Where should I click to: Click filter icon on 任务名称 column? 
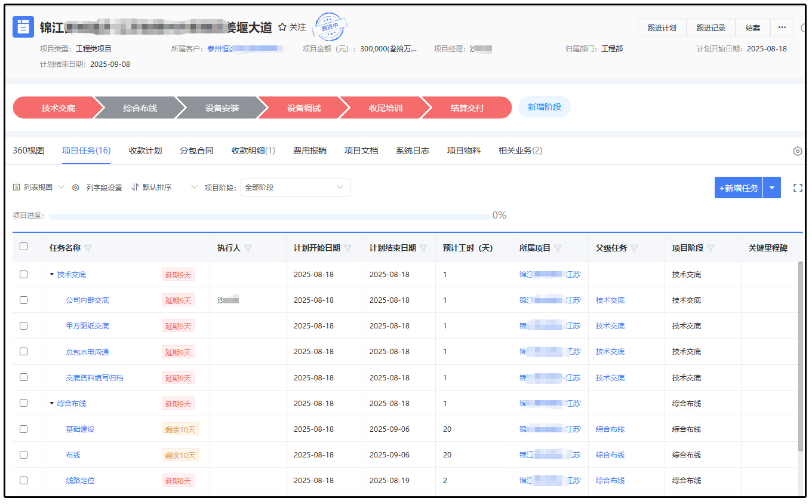point(88,248)
